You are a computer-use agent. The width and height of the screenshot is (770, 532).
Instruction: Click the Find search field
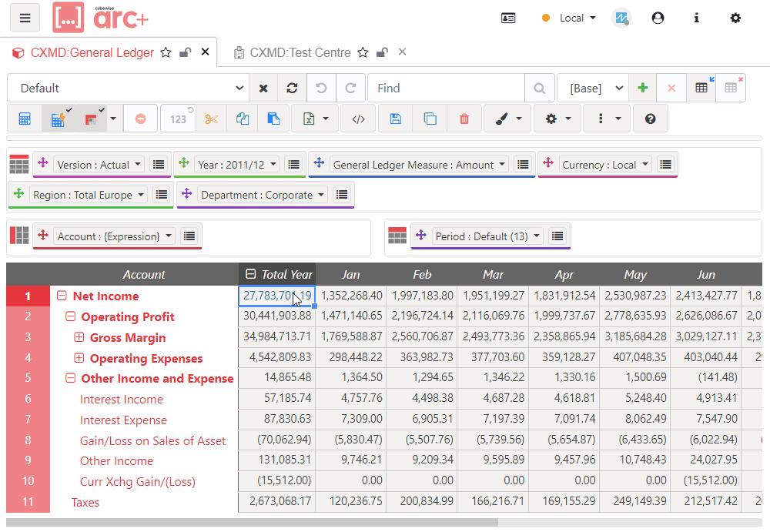447,88
